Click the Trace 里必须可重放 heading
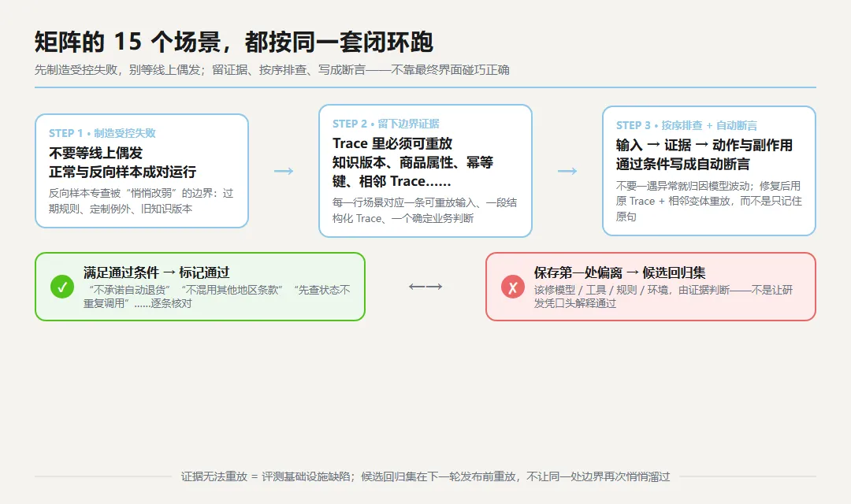 392,143
